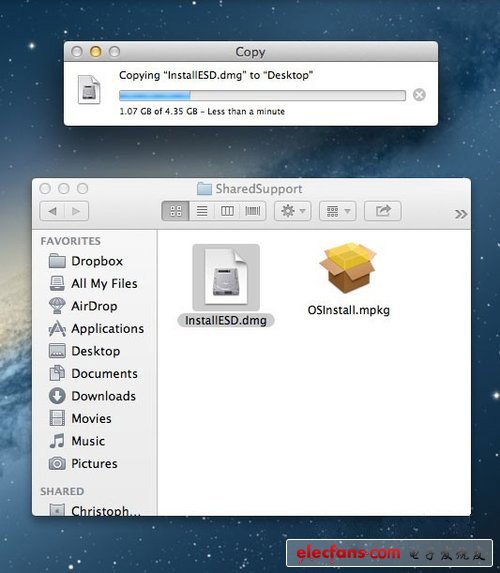Open the Action gear dropdown menu
500x573 pixels.
(292, 211)
